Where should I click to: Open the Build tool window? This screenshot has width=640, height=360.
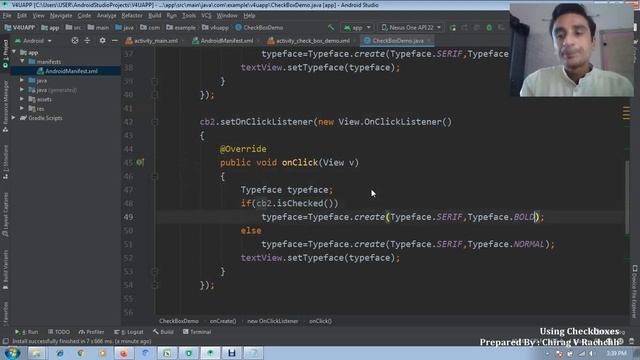163,332
